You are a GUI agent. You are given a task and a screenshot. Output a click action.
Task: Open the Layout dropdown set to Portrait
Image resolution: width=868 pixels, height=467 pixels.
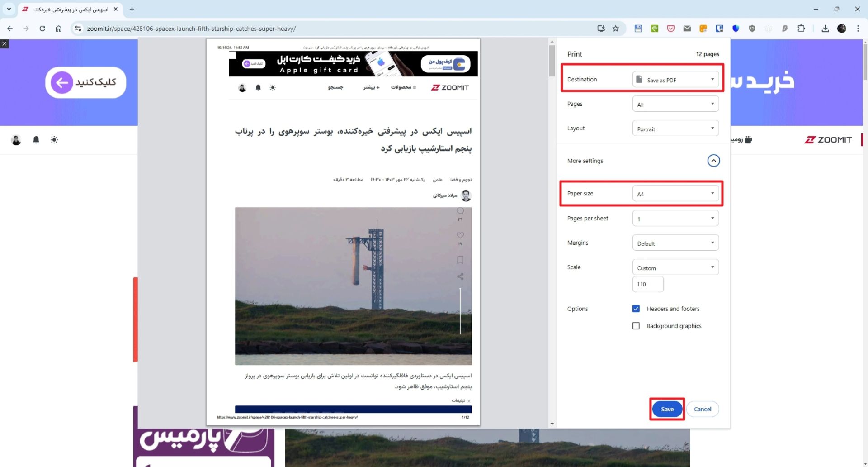(x=675, y=129)
